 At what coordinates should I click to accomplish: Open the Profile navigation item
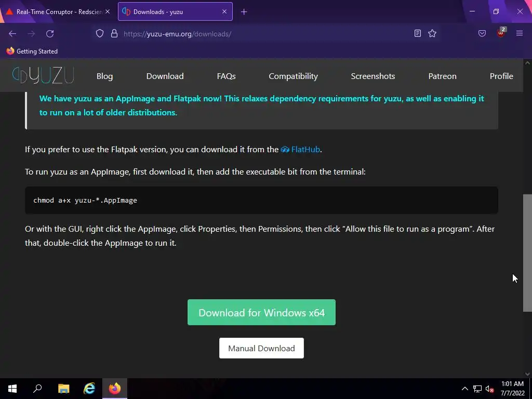coord(501,76)
